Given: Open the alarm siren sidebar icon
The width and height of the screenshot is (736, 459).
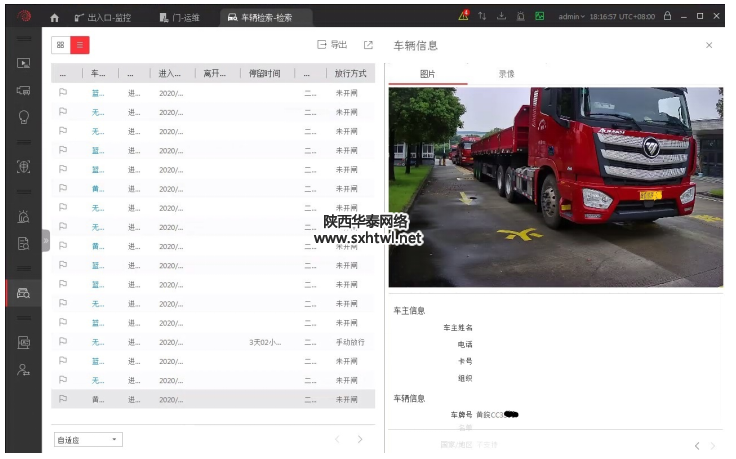Looking at the screenshot, I should (x=23, y=216).
